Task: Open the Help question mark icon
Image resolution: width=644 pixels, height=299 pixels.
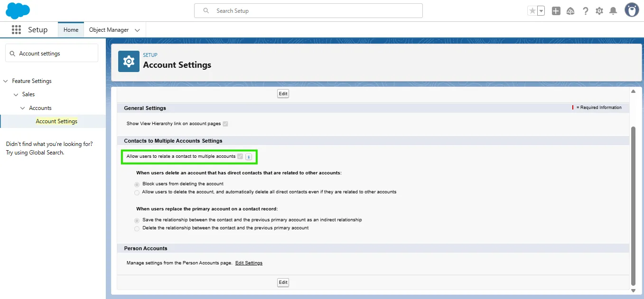Action: [x=585, y=11]
